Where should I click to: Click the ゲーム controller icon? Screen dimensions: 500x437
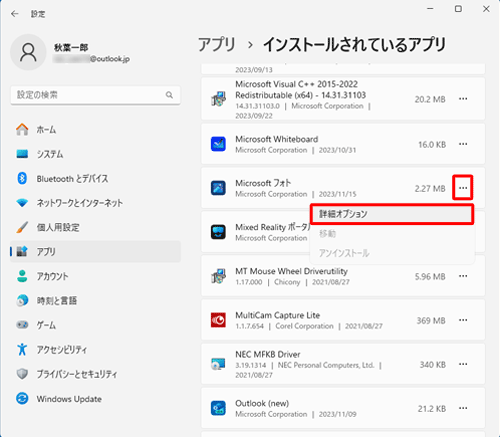point(22,325)
